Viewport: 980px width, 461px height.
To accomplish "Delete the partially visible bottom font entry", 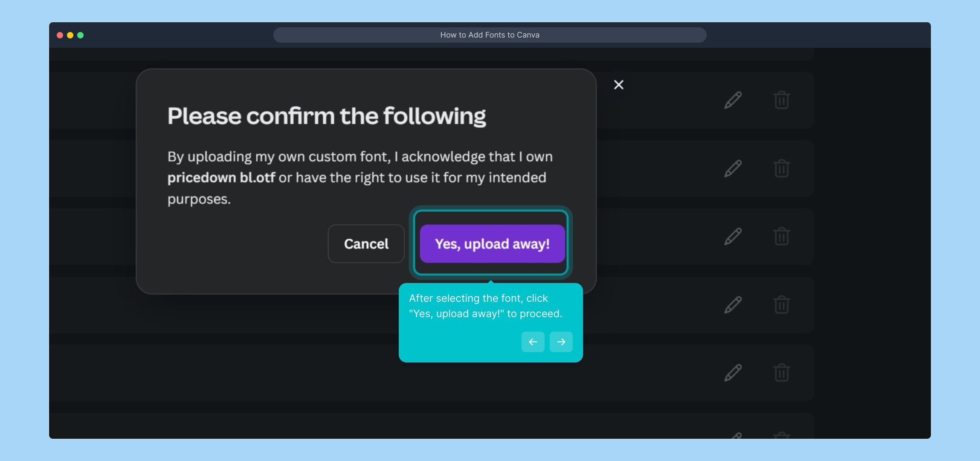I will pyautogui.click(x=781, y=435).
